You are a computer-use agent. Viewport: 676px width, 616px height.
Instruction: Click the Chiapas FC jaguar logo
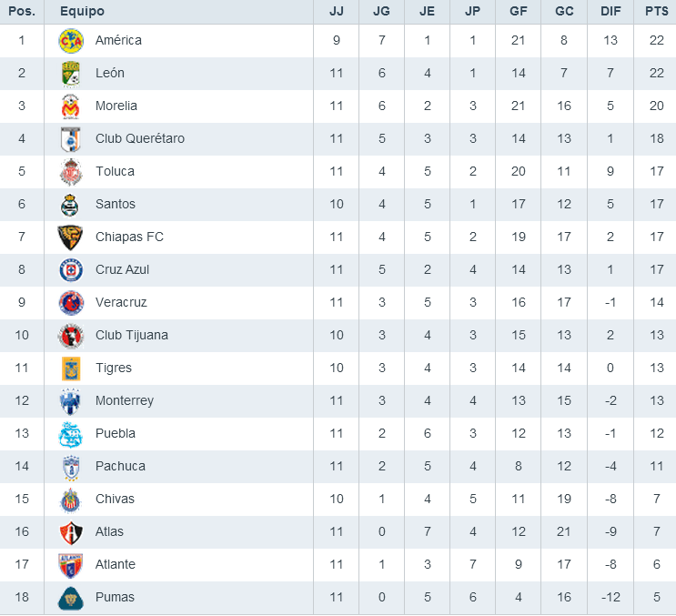tap(71, 237)
